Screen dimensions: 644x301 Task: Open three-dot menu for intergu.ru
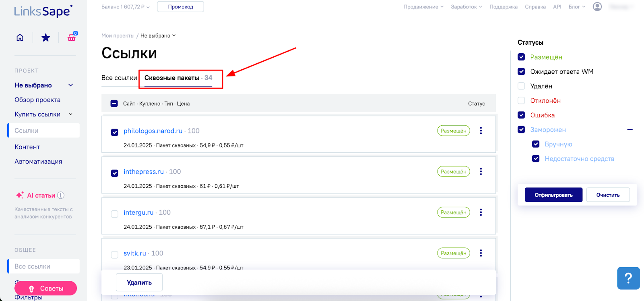click(481, 212)
